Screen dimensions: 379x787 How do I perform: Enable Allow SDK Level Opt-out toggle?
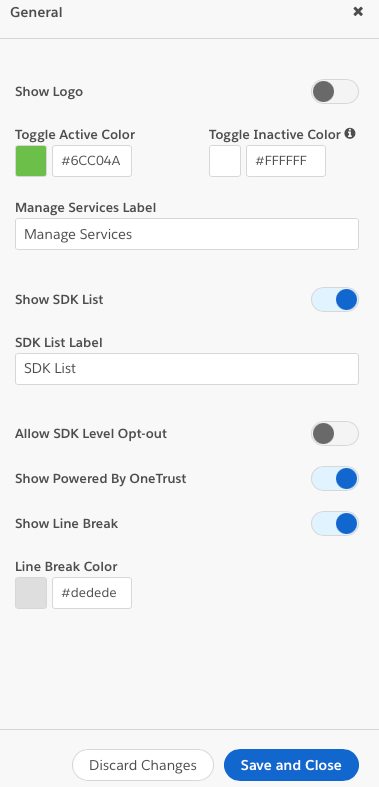click(x=335, y=434)
